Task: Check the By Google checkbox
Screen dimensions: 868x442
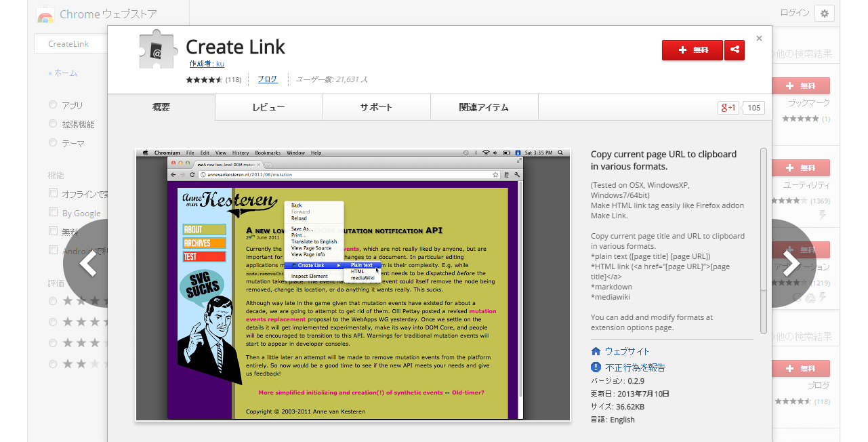Action: pyautogui.click(x=53, y=213)
